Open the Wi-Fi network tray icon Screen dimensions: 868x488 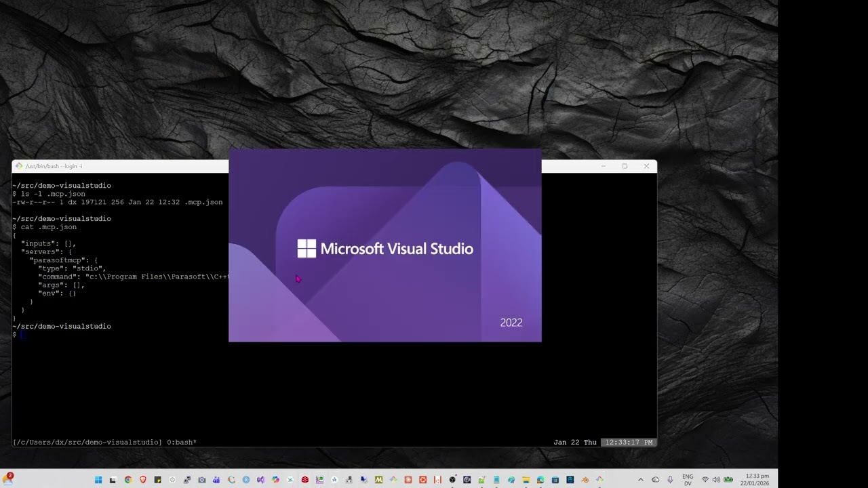tap(705, 480)
